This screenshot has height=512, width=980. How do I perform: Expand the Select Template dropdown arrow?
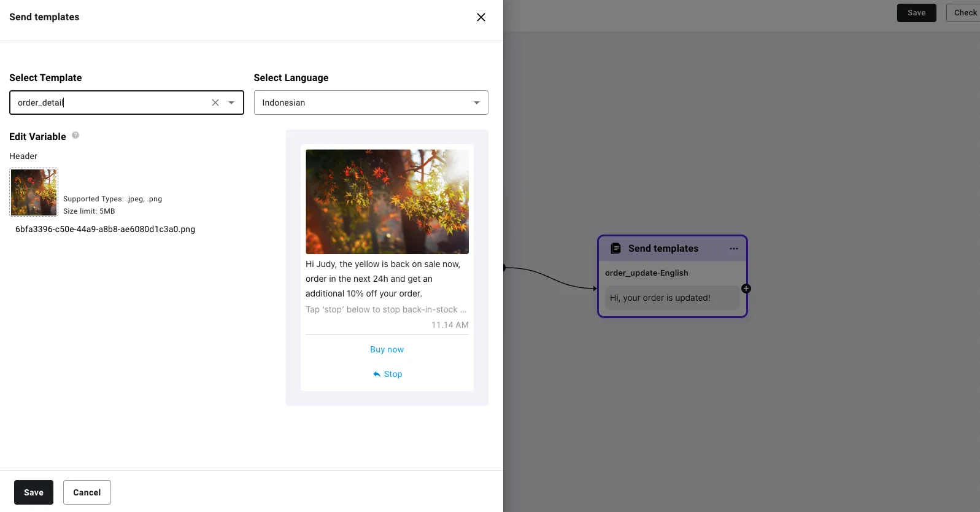click(231, 103)
